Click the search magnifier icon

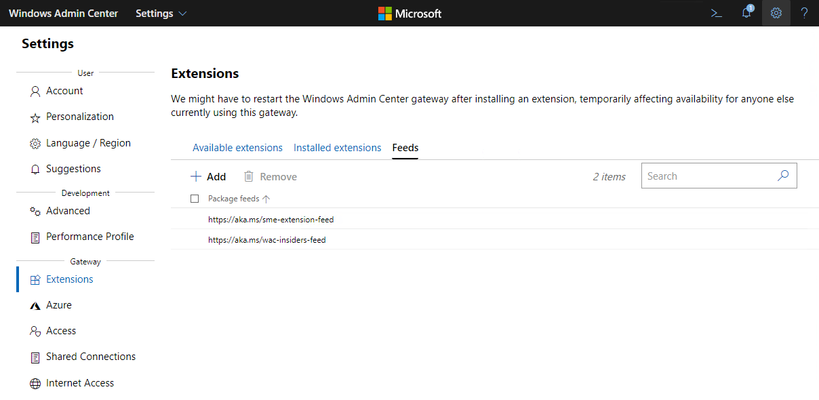point(783,176)
